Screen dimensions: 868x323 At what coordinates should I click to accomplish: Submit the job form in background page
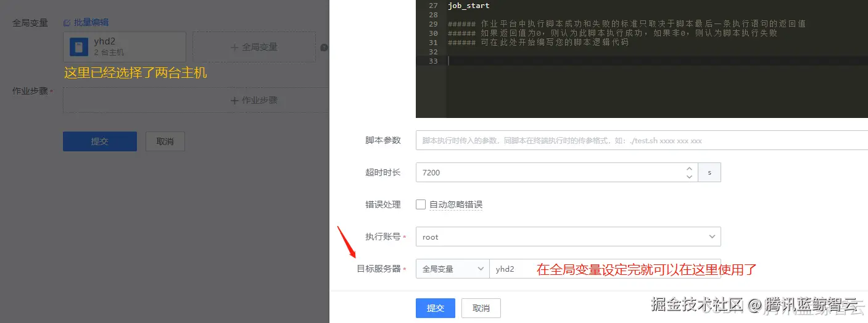click(x=100, y=141)
